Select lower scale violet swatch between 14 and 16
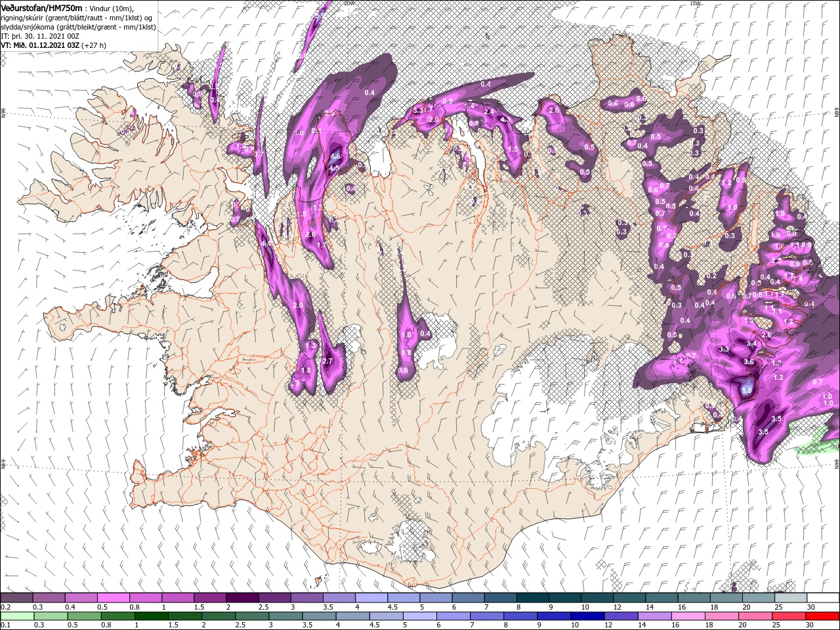840x630 pixels. (x=655, y=616)
